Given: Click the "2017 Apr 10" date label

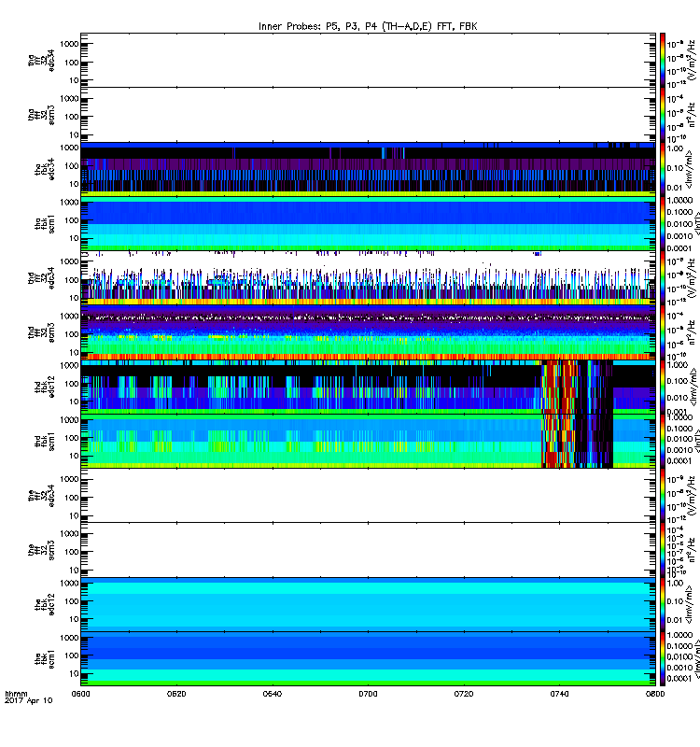Looking at the screenshot, I should [x=29, y=700].
